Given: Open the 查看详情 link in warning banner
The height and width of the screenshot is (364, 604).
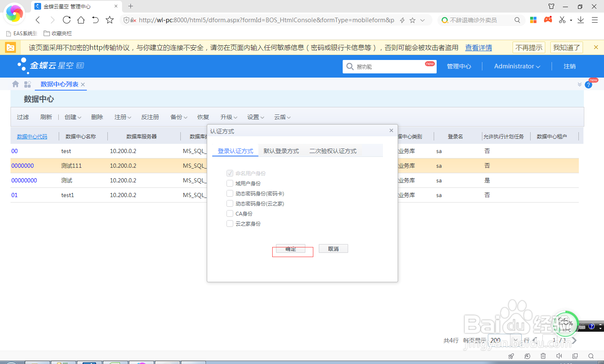Looking at the screenshot, I should click(478, 47).
